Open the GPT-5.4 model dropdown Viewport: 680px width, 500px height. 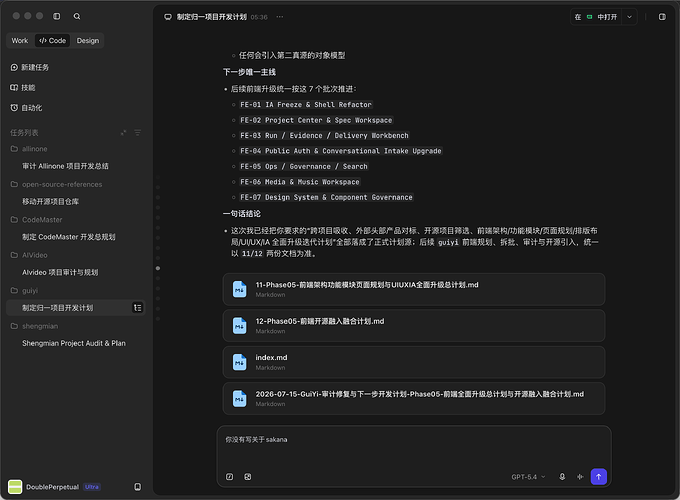pos(528,477)
